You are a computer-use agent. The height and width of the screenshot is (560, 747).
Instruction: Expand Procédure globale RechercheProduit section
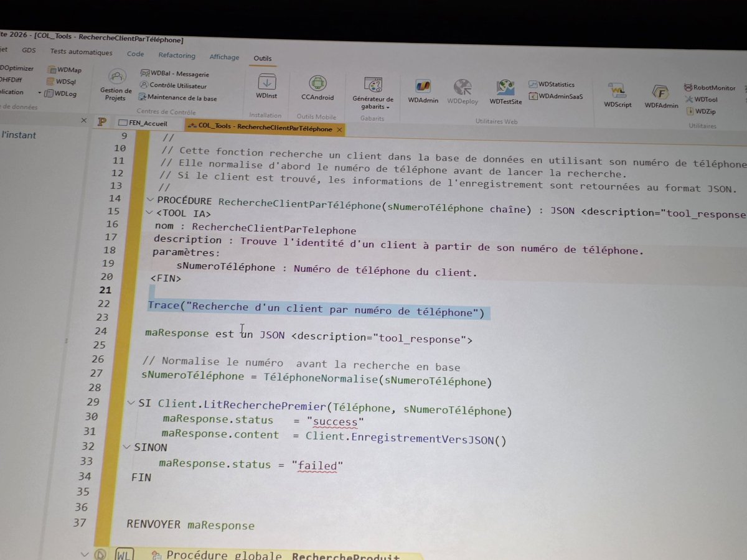click(x=86, y=553)
